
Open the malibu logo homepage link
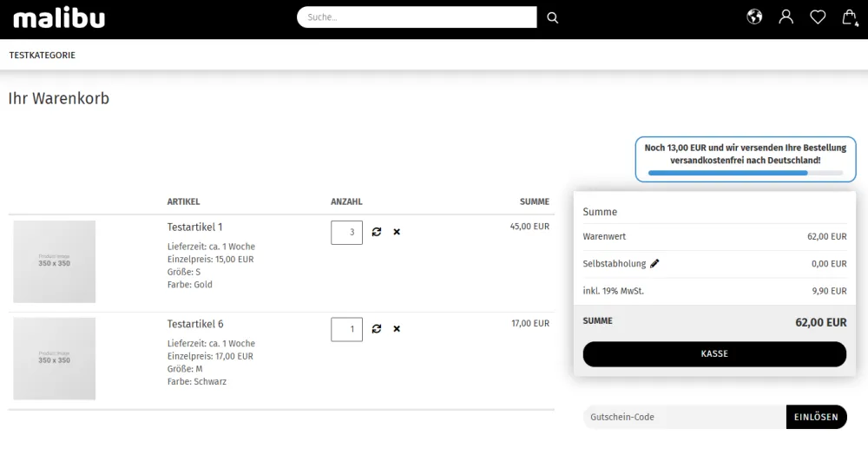pos(59,18)
